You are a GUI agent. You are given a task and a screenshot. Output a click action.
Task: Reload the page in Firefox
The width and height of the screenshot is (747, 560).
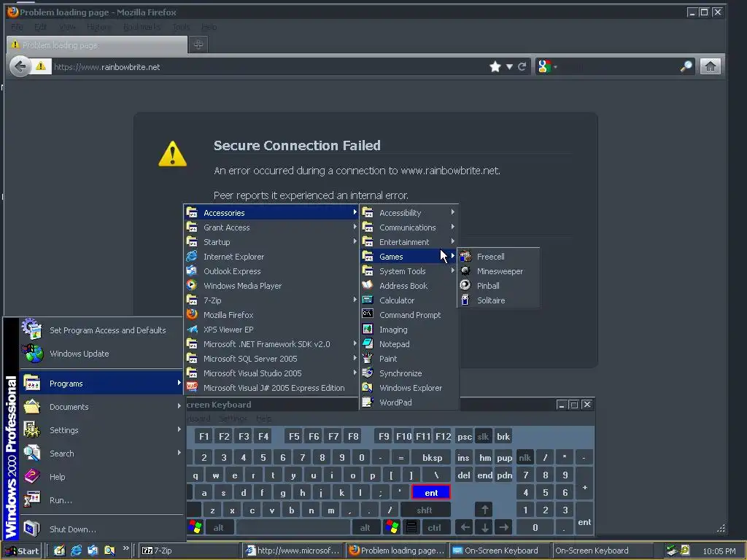point(522,66)
